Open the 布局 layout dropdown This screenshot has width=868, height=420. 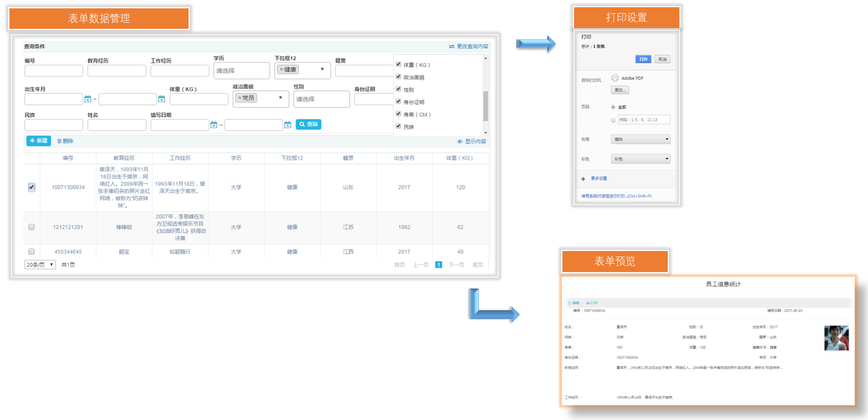[x=639, y=140]
